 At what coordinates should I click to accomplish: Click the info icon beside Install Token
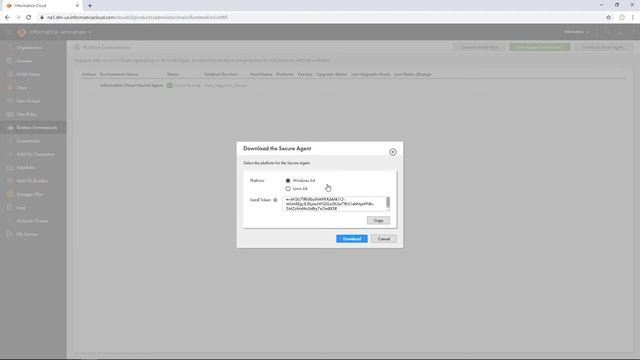pyautogui.click(x=275, y=200)
